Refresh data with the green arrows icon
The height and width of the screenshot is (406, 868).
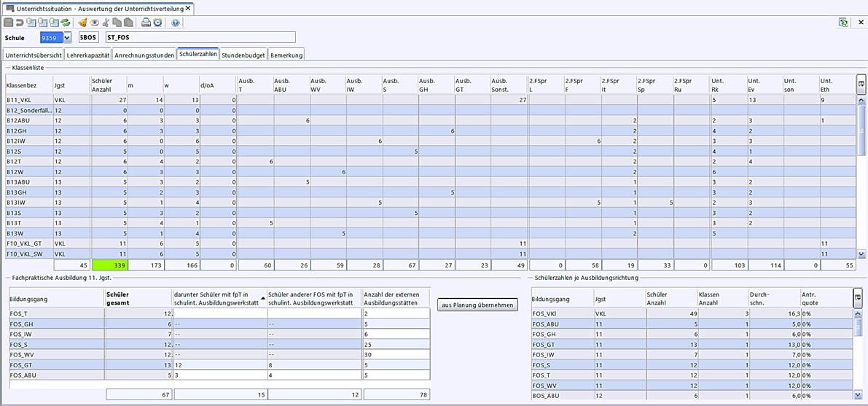66,23
